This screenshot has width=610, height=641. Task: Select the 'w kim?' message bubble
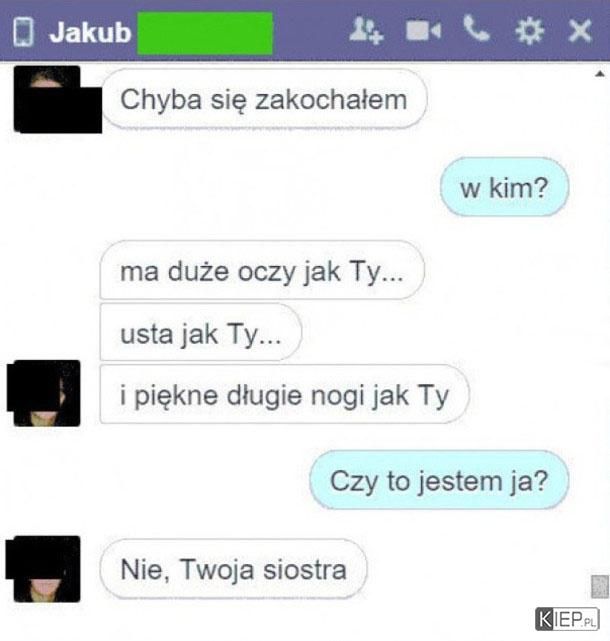click(x=504, y=188)
